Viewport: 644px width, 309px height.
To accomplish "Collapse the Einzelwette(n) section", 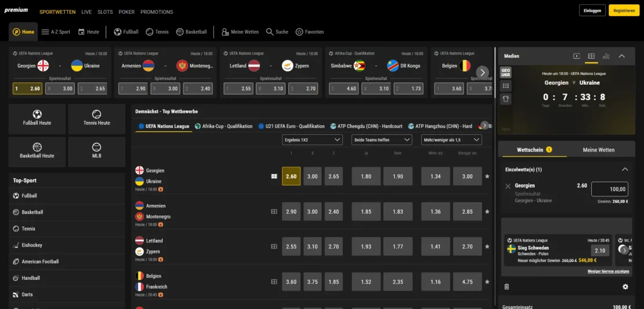I will (625, 169).
